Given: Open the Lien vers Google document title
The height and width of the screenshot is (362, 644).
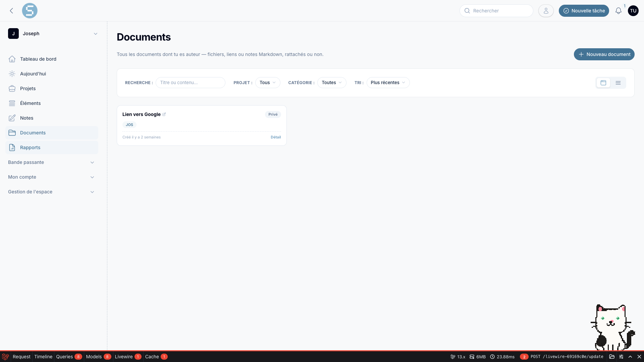Looking at the screenshot, I should 142,114.
